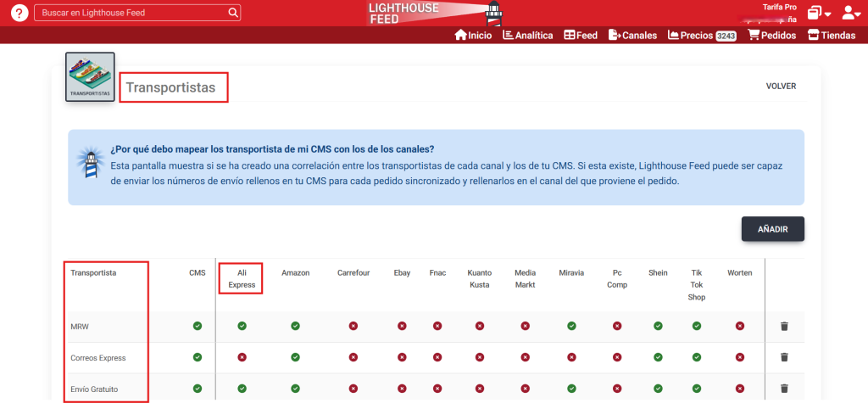Click MRW Ebay red cross
Screen dimensions: 868x403
[x=402, y=326]
